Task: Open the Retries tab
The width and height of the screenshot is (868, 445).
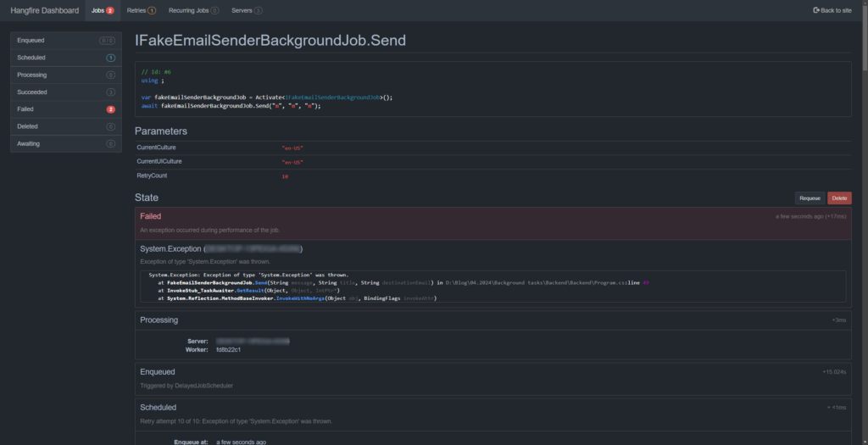Action: click(x=141, y=10)
